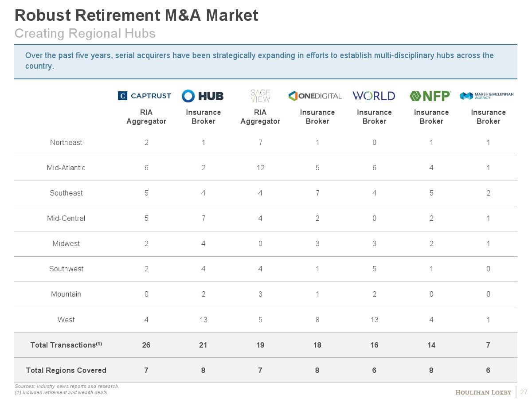Click the CAPTRUST logo
This screenshot has width=532, height=399.
(145, 96)
